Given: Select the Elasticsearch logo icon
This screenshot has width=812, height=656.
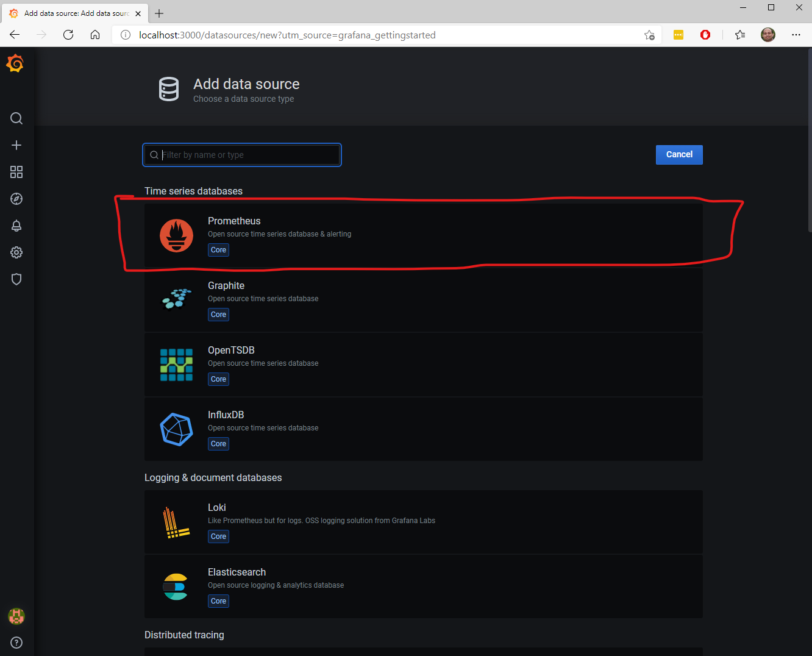Looking at the screenshot, I should (x=176, y=586).
